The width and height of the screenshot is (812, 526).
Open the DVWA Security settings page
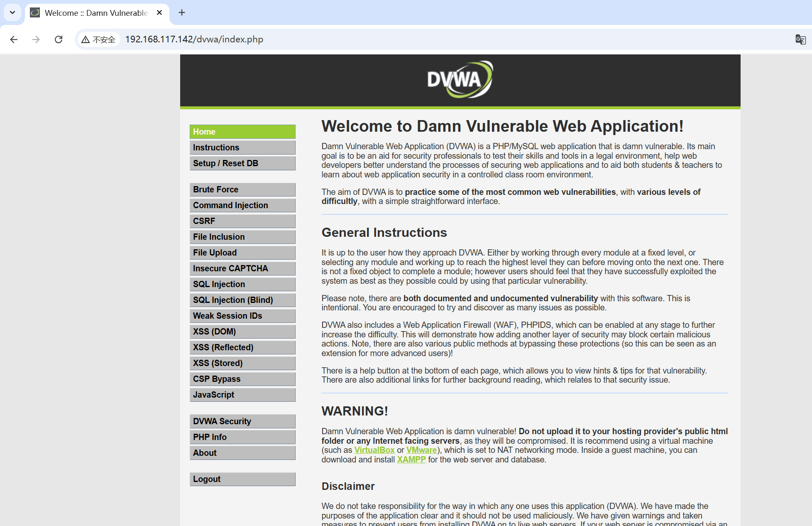coord(242,421)
